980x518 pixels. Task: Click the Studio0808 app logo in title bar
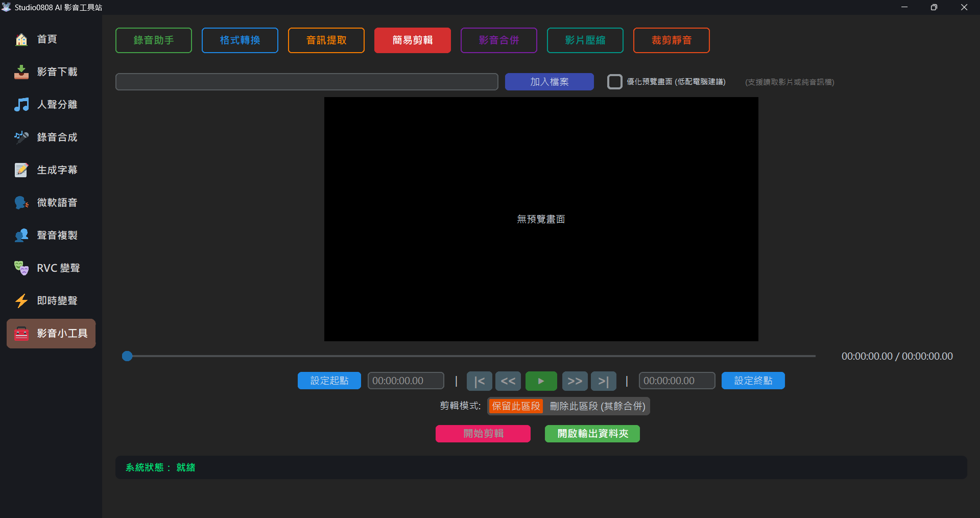coord(6,7)
